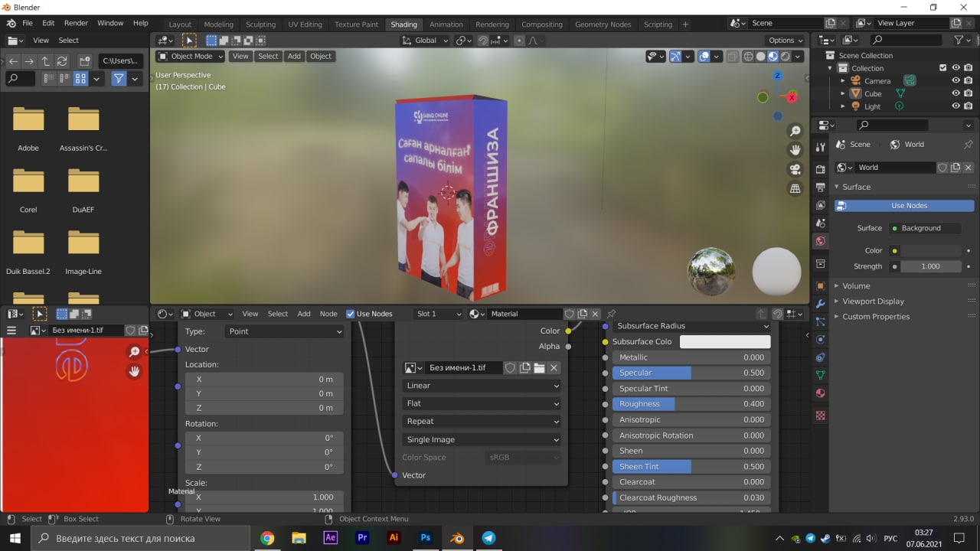Go to parent directory in file browser

45,61
